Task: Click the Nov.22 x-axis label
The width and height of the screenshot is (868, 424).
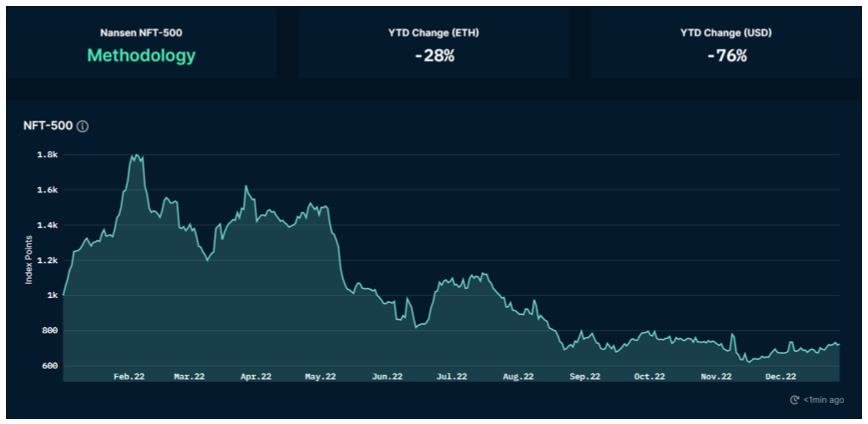Action: point(716,377)
